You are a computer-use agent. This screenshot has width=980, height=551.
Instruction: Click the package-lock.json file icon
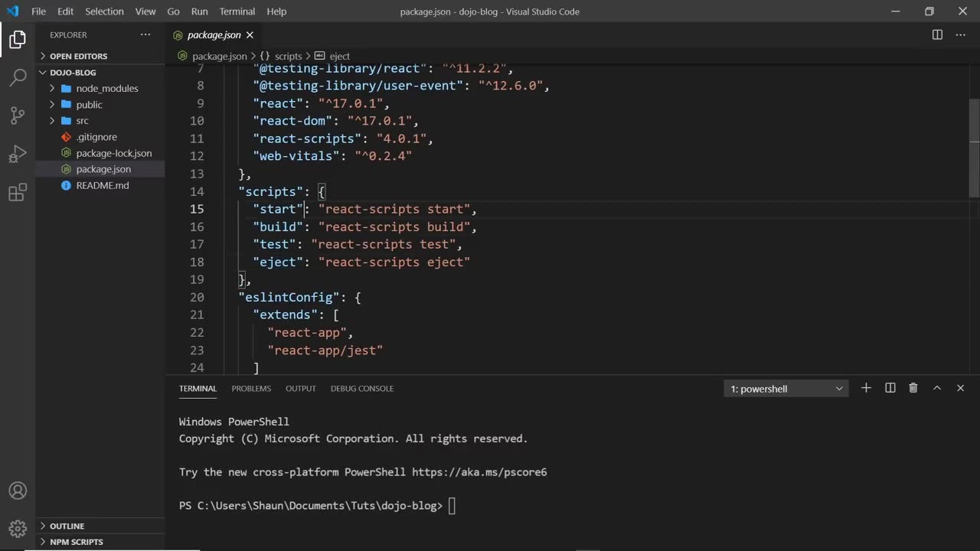click(66, 153)
